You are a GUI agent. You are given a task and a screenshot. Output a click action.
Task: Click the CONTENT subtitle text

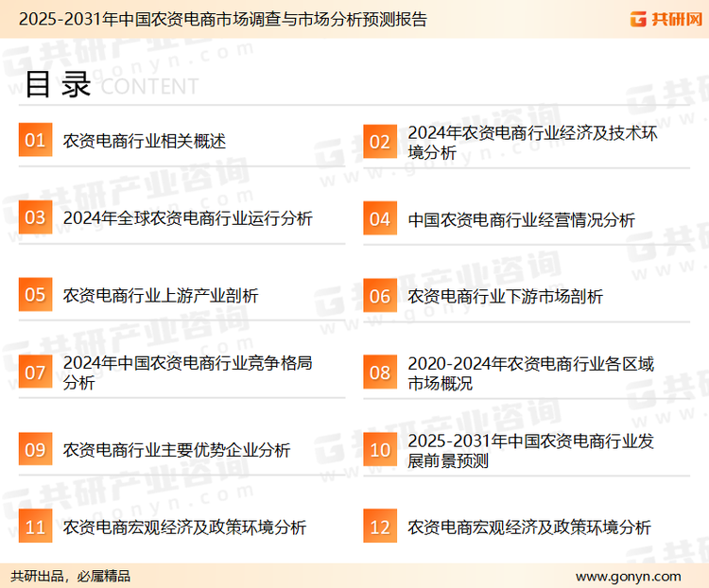149,86
